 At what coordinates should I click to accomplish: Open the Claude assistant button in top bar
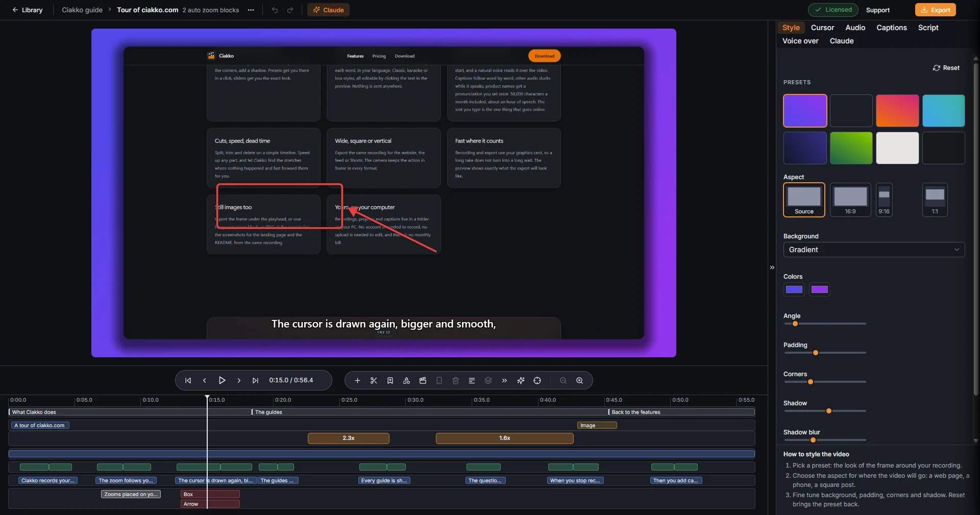(328, 10)
